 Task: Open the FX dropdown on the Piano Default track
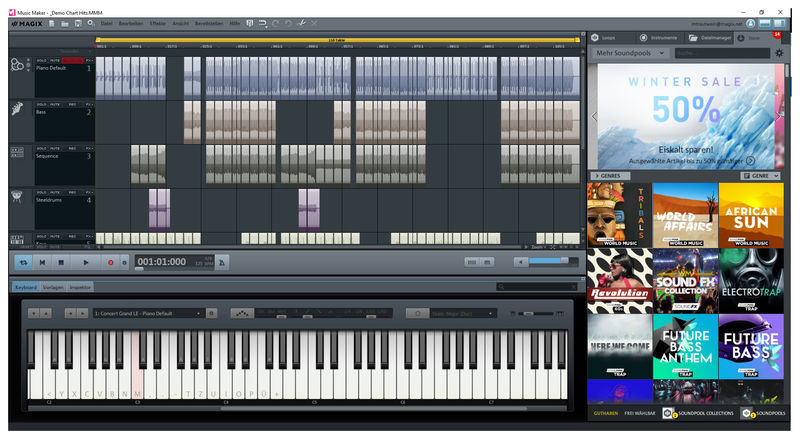coord(89,60)
